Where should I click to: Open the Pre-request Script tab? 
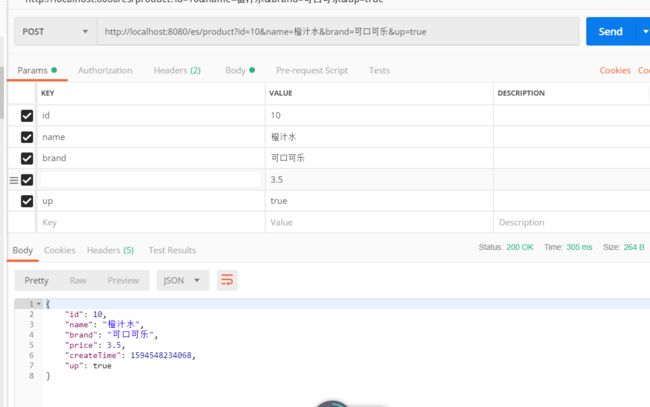312,70
